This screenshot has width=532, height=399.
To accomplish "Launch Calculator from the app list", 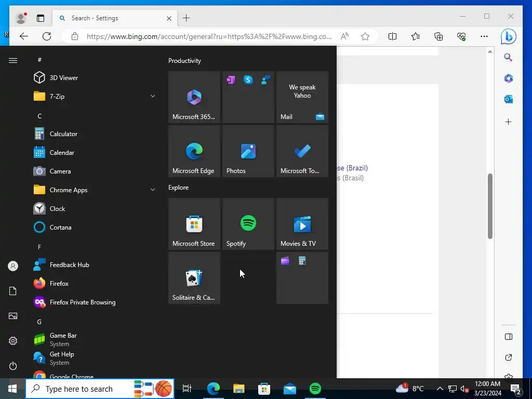I will (x=95, y=134).
